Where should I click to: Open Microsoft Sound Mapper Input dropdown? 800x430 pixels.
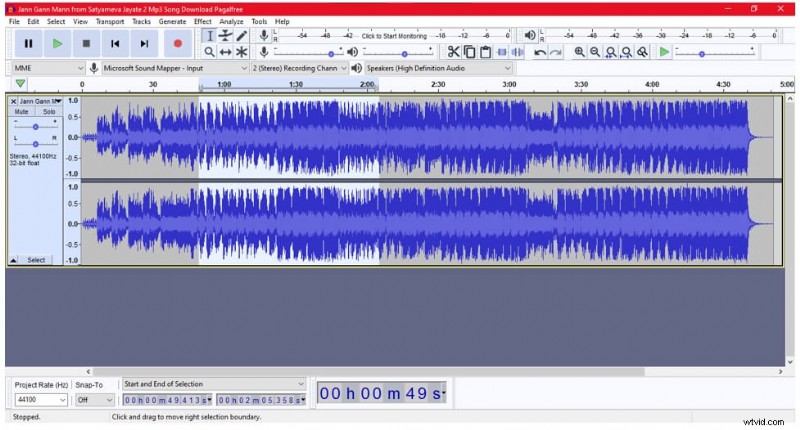[x=175, y=68]
